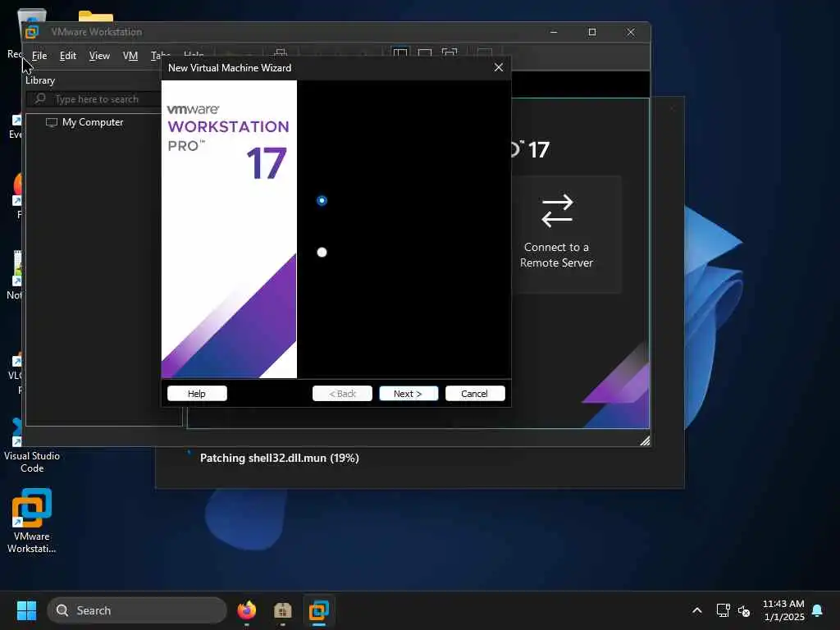840x630 pixels.
Task: Select the VMware Workstation desktop shortcut
Action: tap(32, 520)
